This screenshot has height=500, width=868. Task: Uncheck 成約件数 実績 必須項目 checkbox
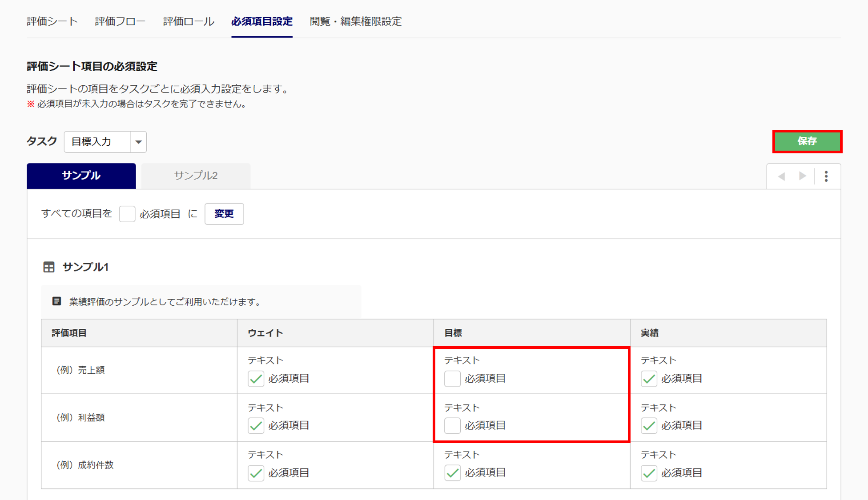(x=649, y=473)
